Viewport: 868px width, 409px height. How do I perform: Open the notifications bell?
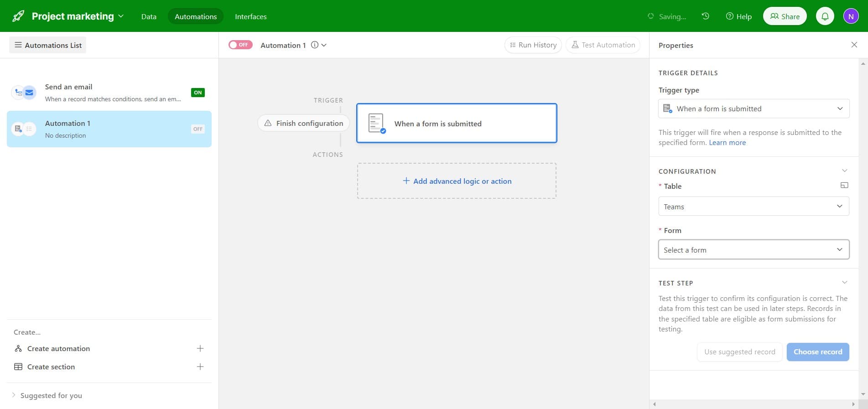825,16
